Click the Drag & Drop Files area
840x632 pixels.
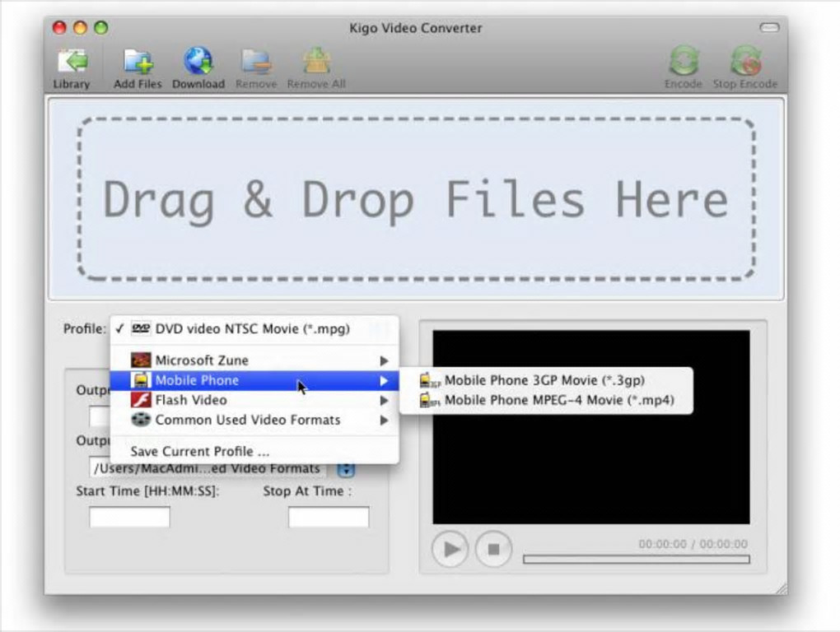[417, 198]
